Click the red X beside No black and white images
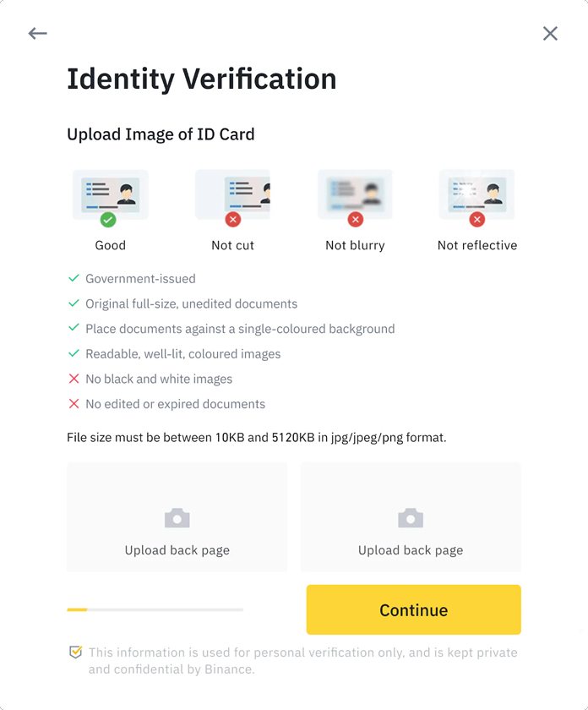Viewport: 588px width, 710px height. coord(74,380)
